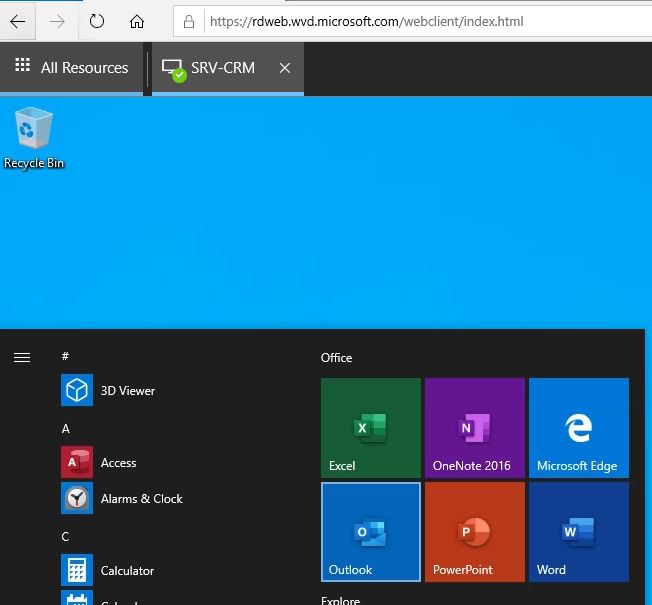Open the Calendar app icon below Calculator
This screenshot has width=652, height=605.
pyautogui.click(x=77, y=598)
